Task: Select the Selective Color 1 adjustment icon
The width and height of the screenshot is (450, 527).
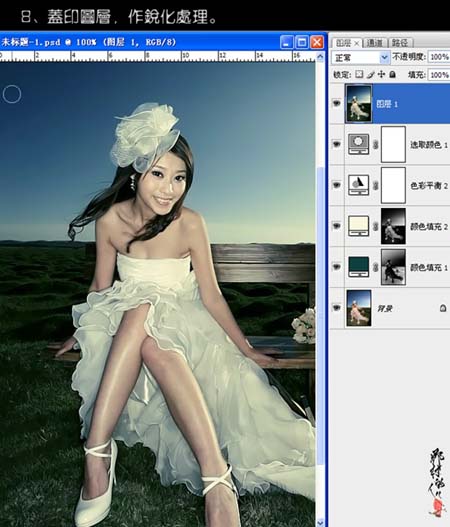Action: (x=358, y=144)
